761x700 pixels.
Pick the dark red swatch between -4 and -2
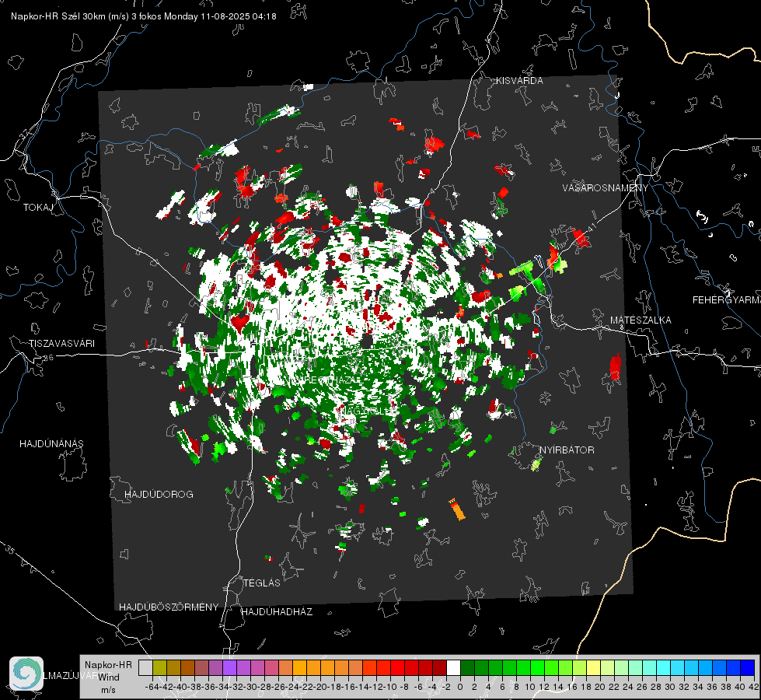point(439,667)
